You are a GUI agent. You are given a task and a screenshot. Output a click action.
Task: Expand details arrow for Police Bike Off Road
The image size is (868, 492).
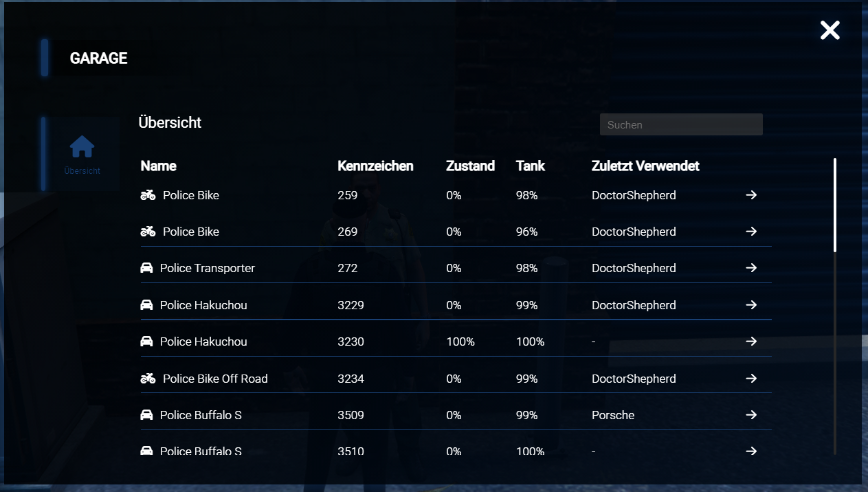point(751,379)
